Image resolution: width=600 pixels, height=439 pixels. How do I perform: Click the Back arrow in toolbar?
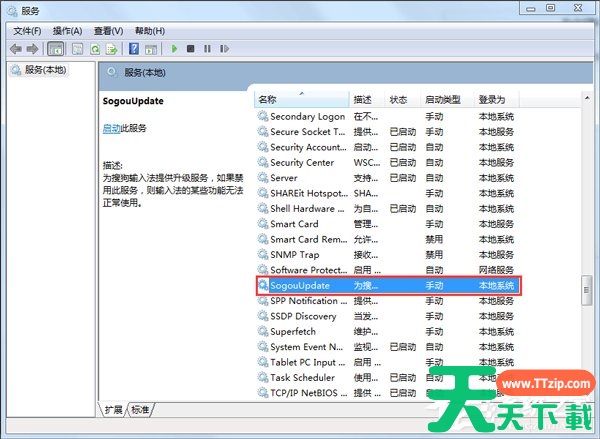[16, 49]
